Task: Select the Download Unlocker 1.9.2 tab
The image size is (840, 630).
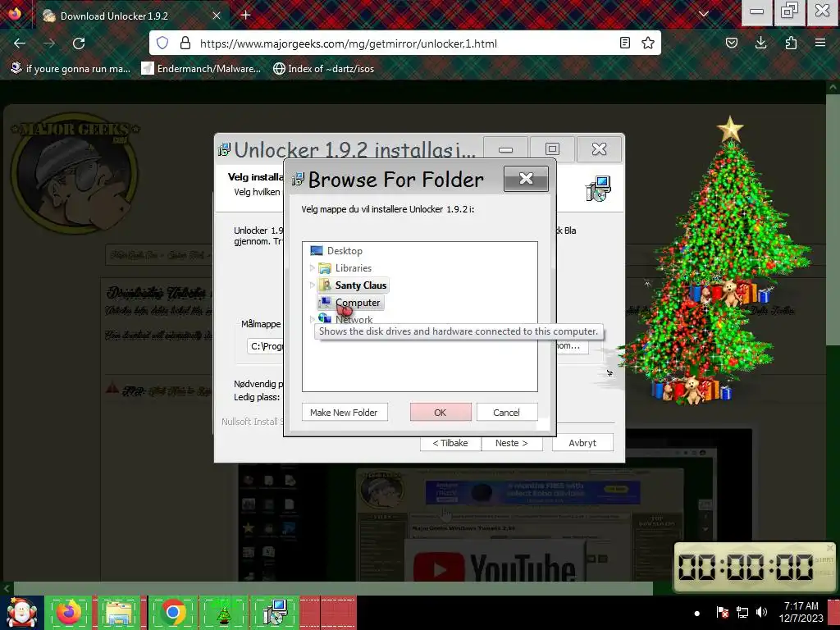Action: pyautogui.click(x=132, y=16)
